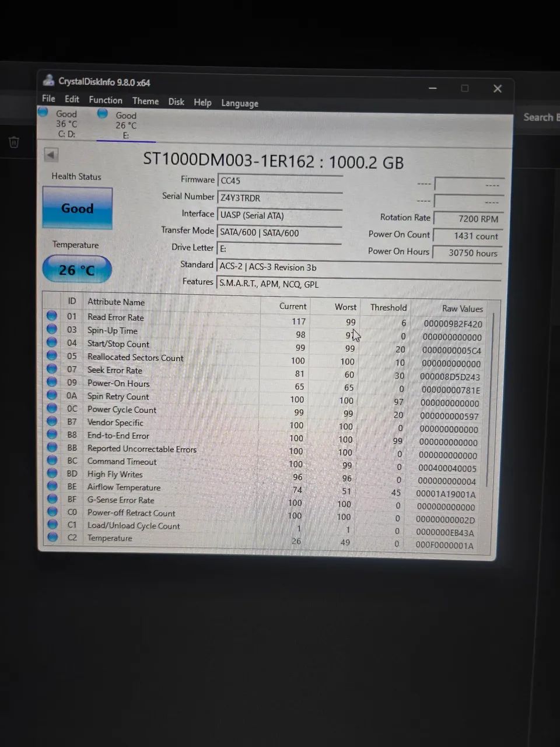Click the Raw Values column header
Viewport: 560px width, 747px height.
pos(463,309)
